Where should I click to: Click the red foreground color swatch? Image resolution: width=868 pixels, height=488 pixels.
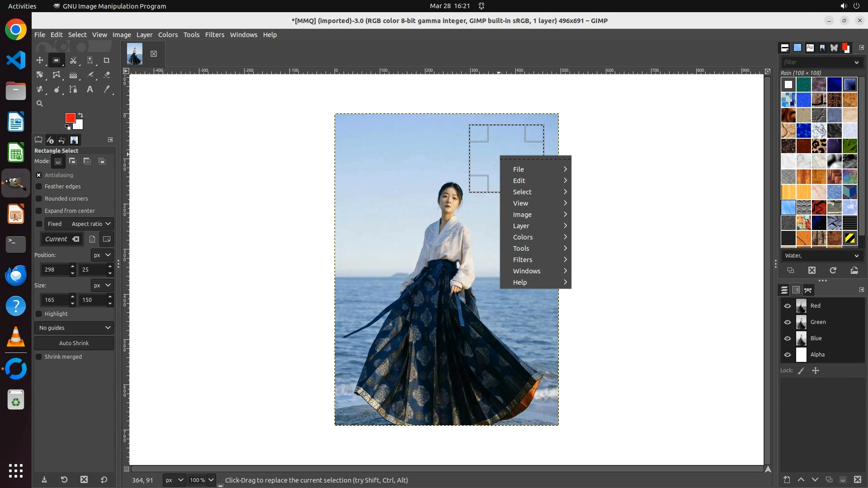[69, 117]
